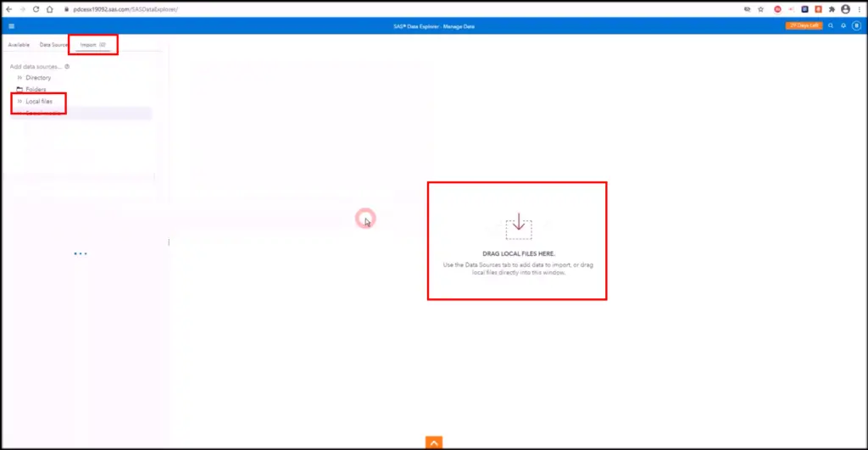Open the notifications bell

843,26
